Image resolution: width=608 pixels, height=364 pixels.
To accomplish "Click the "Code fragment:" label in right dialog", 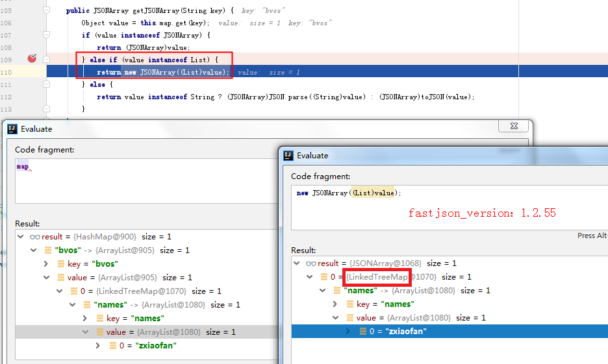I will (x=320, y=176).
